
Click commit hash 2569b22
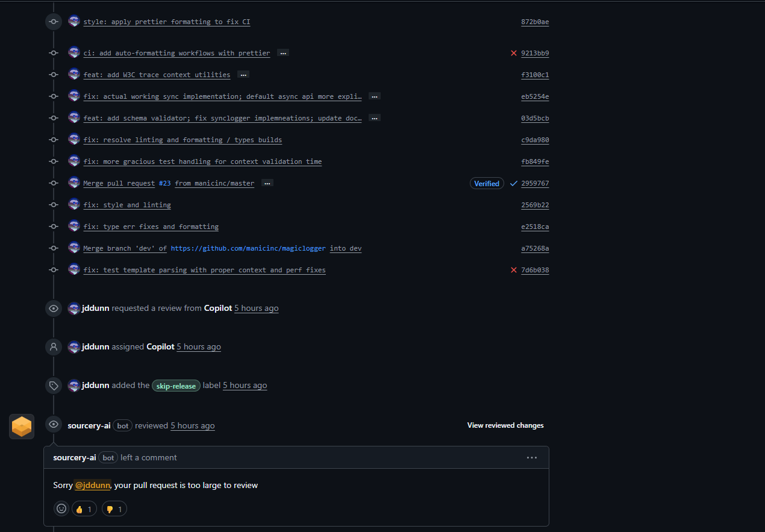coord(535,205)
